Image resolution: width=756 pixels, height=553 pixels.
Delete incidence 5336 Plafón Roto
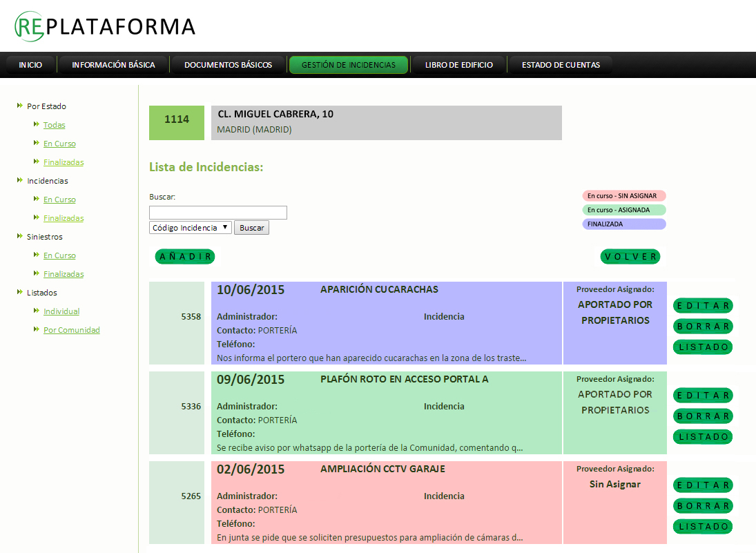(x=703, y=416)
